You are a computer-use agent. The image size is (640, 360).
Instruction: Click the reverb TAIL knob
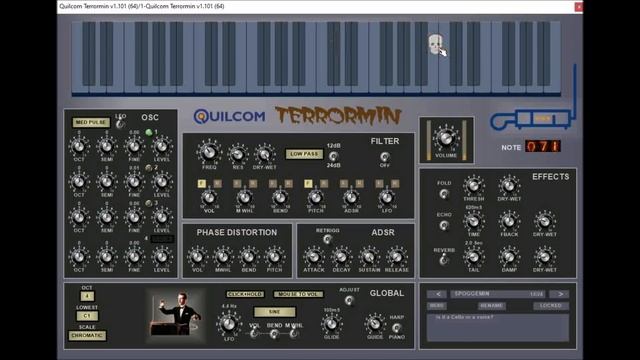473,257
